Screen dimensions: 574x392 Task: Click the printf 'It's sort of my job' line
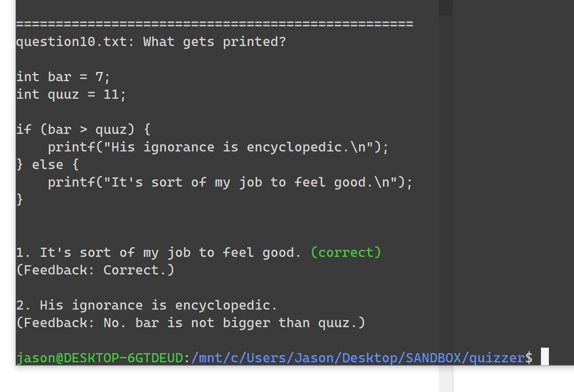[x=230, y=182]
